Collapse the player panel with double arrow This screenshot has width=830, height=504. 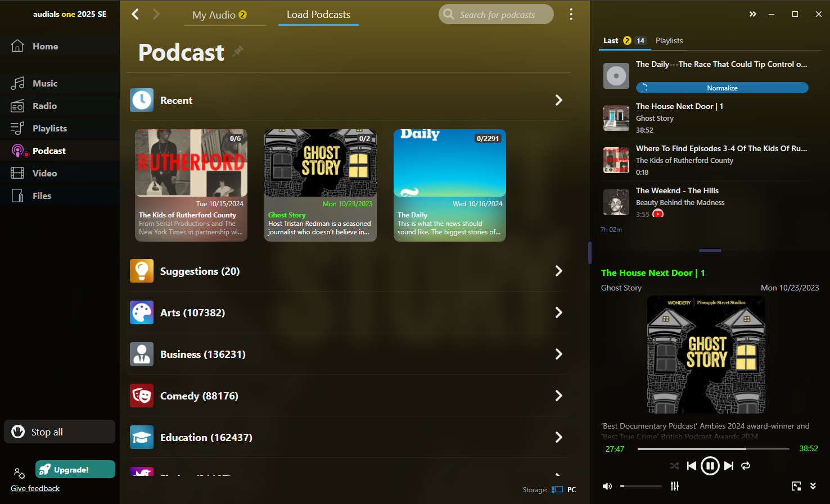(x=753, y=14)
